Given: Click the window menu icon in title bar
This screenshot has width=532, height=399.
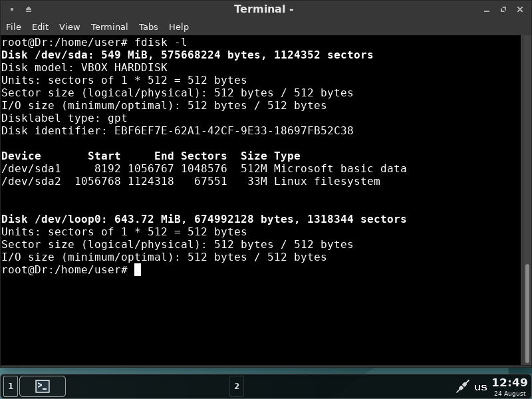Looking at the screenshot, I should (x=12, y=9).
